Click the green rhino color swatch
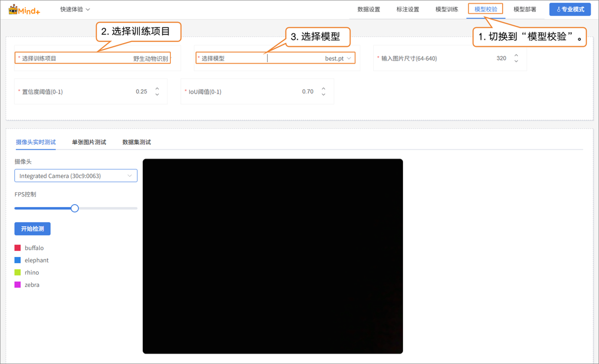 click(18, 272)
